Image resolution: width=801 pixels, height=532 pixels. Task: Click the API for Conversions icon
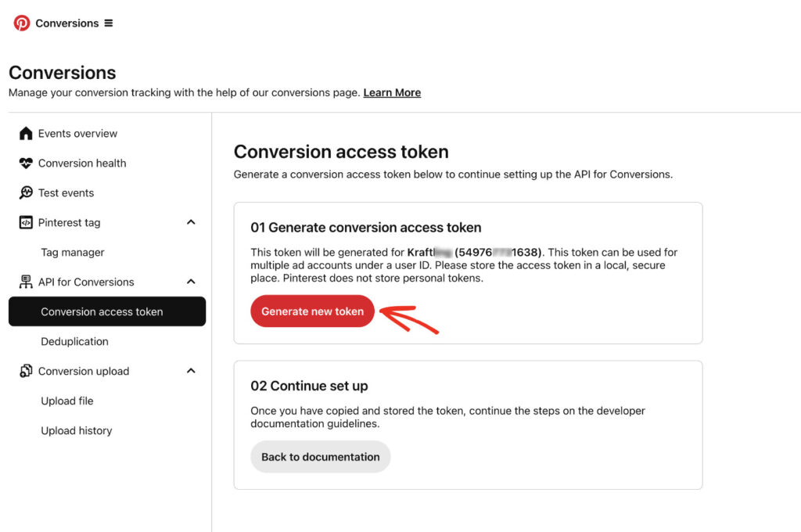[x=26, y=282]
